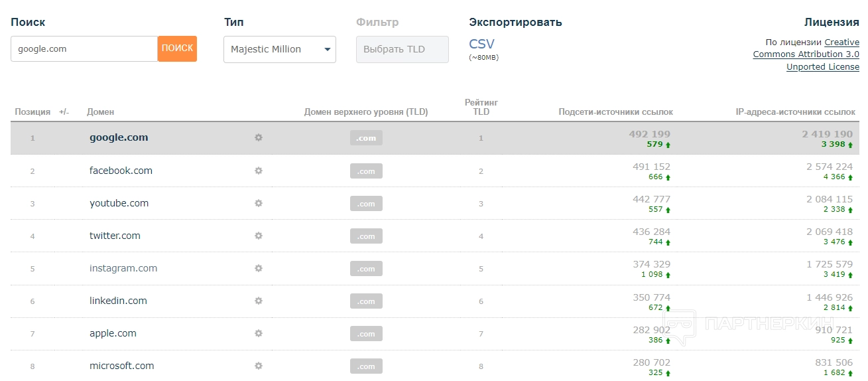Click the subnet value 350 774
The image size is (868, 381).
point(651,297)
